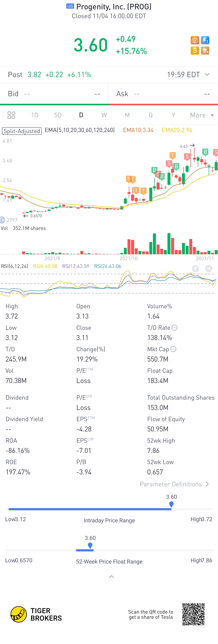
Task: Tap the T/O Rate value 138.14%
Action: (x=159, y=338)
